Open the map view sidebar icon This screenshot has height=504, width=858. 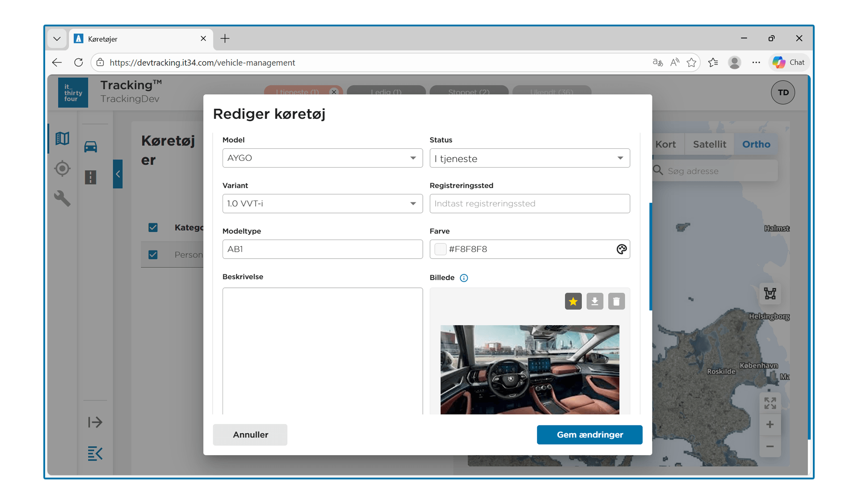[x=62, y=139]
